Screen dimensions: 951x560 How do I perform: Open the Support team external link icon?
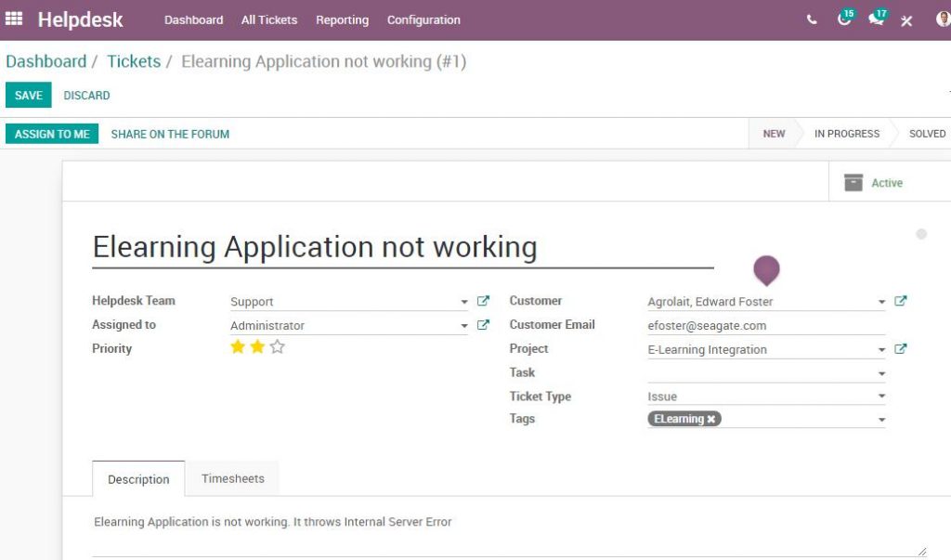pos(483,301)
